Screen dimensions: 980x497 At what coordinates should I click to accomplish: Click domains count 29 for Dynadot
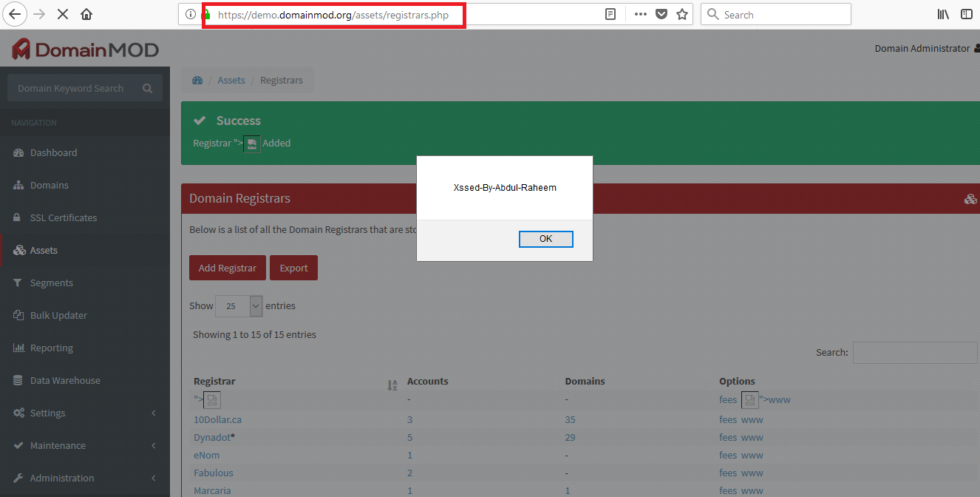571,437
